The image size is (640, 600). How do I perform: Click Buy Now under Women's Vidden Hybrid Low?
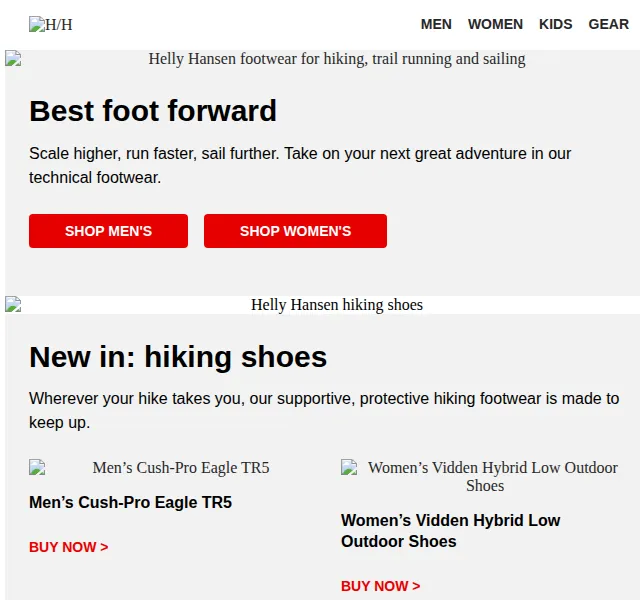[380, 586]
